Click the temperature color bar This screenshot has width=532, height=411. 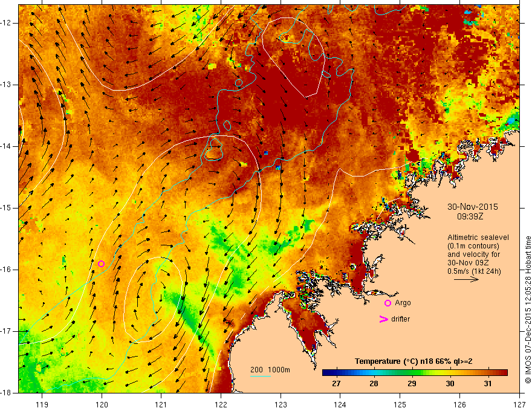415,373
